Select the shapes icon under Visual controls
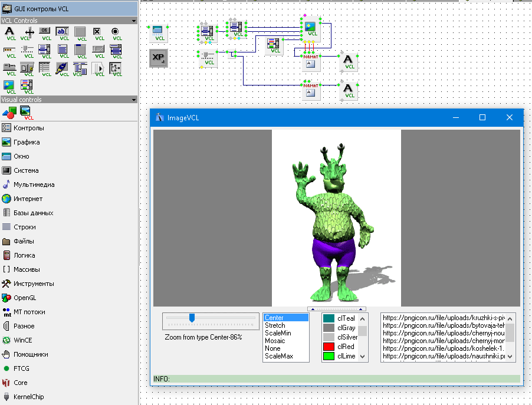532x405 pixels. point(9,113)
